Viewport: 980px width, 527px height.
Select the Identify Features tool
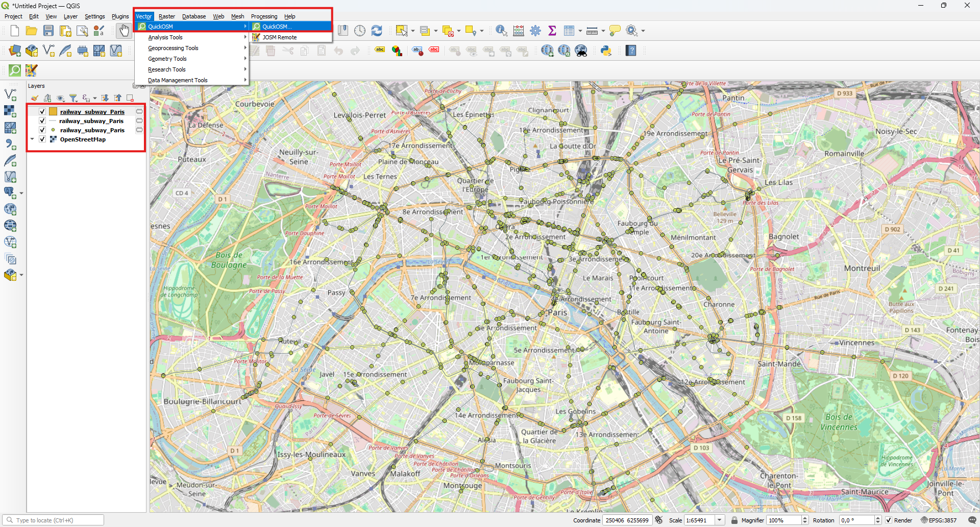(x=501, y=31)
